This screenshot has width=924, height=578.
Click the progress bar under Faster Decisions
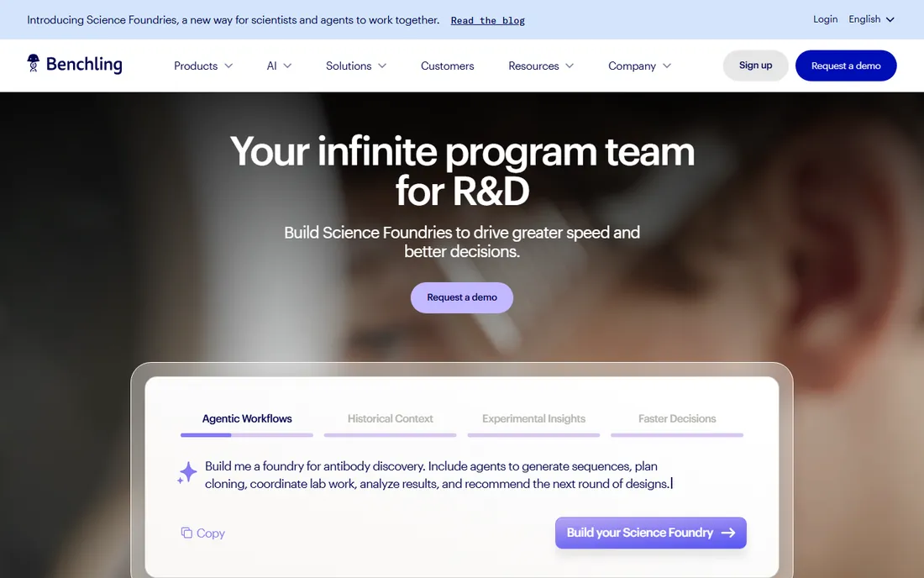(677, 435)
